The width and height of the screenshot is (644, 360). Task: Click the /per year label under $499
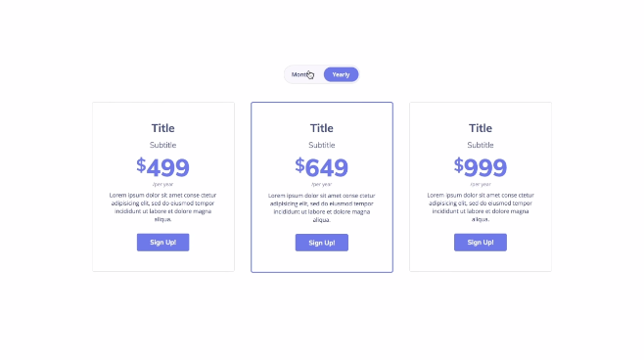pyautogui.click(x=163, y=184)
